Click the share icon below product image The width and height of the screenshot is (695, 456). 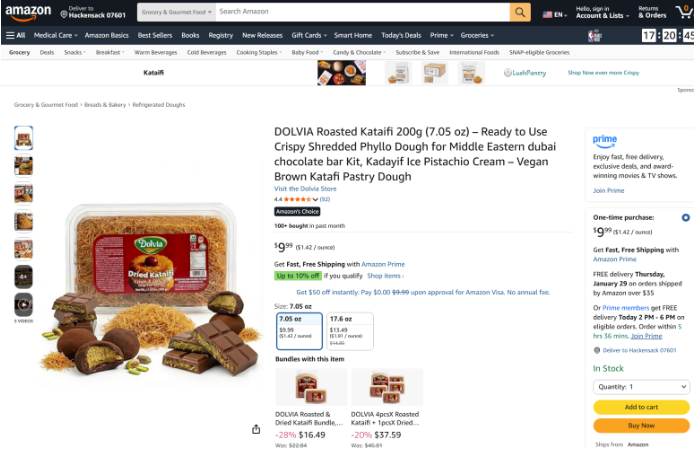[x=256, y=429]
